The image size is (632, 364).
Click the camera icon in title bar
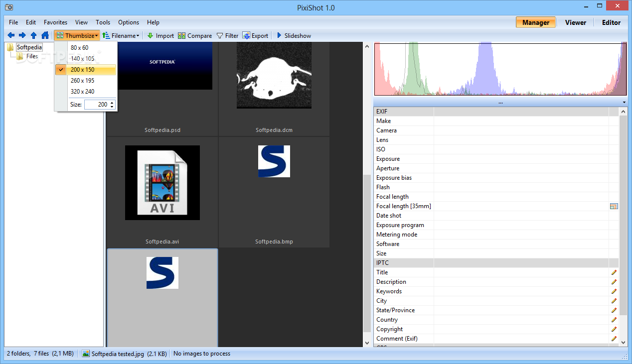(x=8, y=7)
